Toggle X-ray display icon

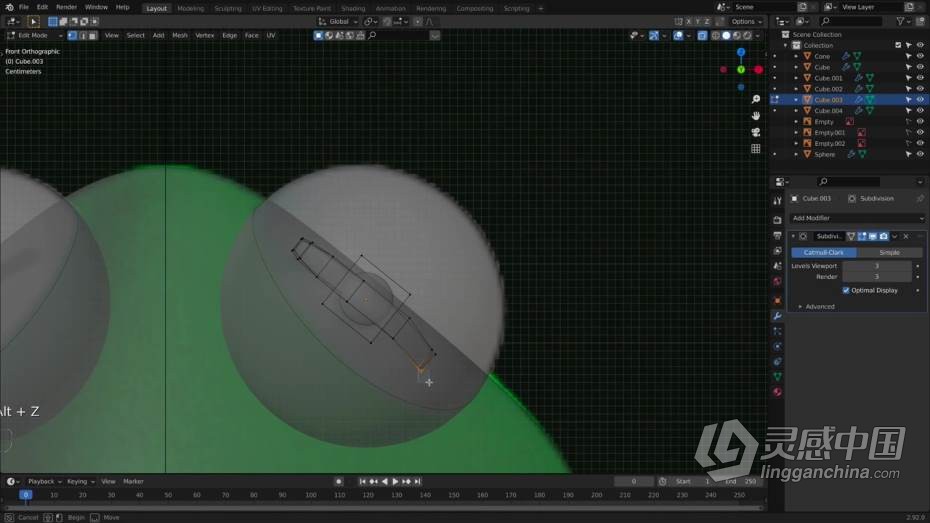point(702,36)
